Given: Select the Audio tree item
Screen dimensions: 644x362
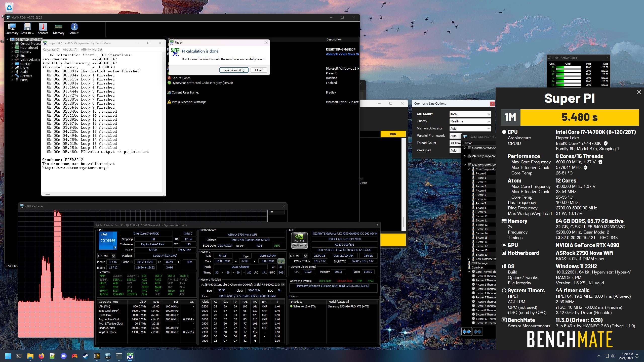Looking at the screenshot, I should click(24, 72).
